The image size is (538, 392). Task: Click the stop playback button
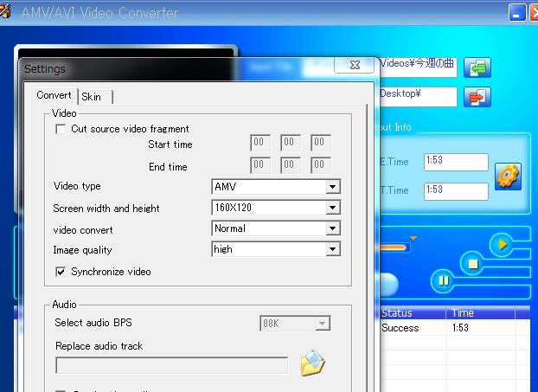click(x=472, y=264)
